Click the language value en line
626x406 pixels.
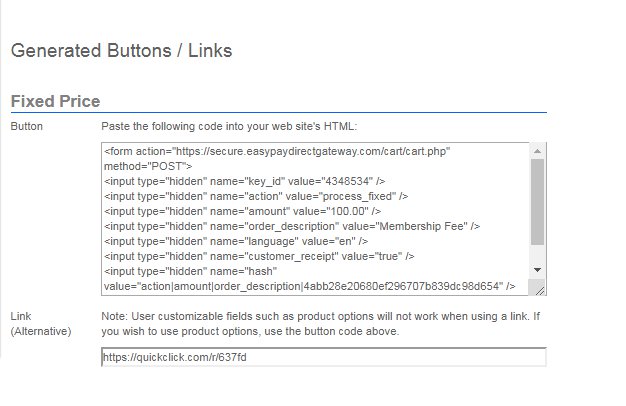(x=236, y=241)
